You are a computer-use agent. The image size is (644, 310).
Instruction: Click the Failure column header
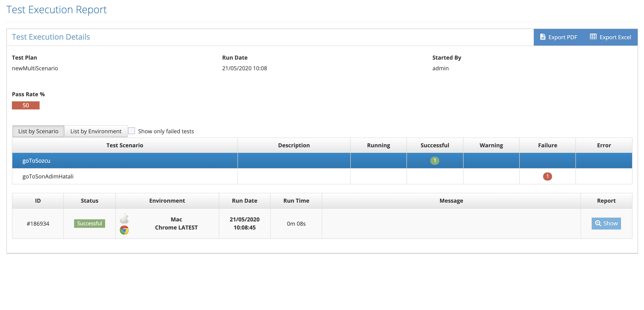click(548, 145)
